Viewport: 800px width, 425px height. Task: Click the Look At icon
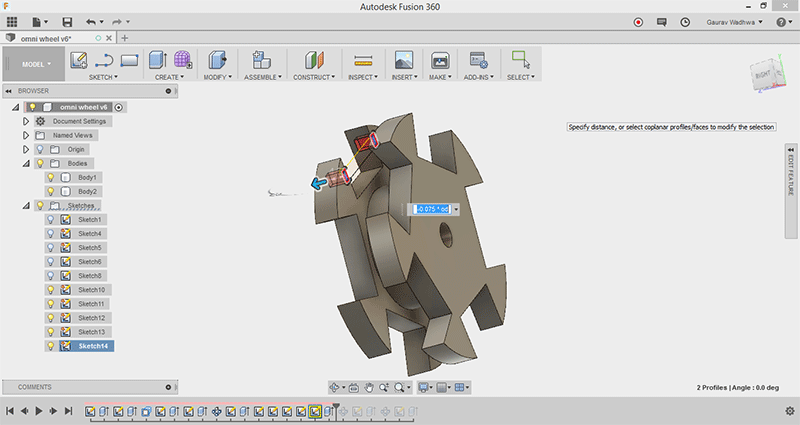point(354,388)
